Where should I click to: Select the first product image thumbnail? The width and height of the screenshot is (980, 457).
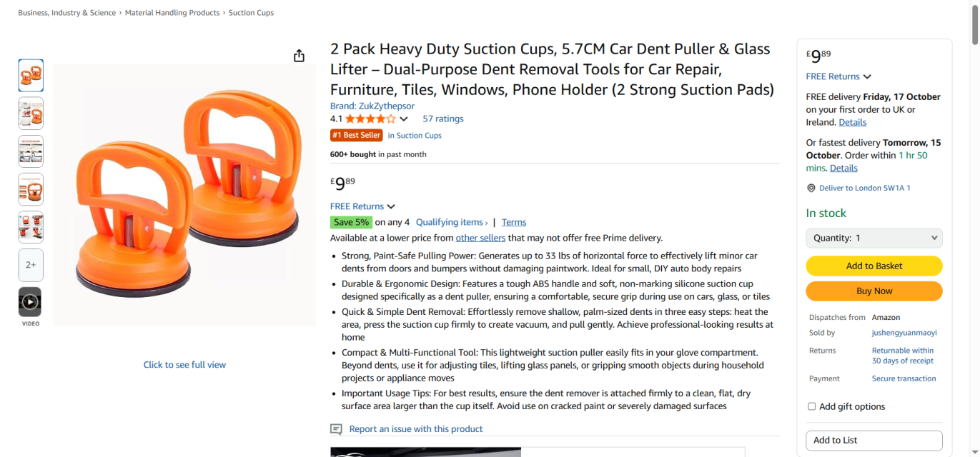[31, 76]
